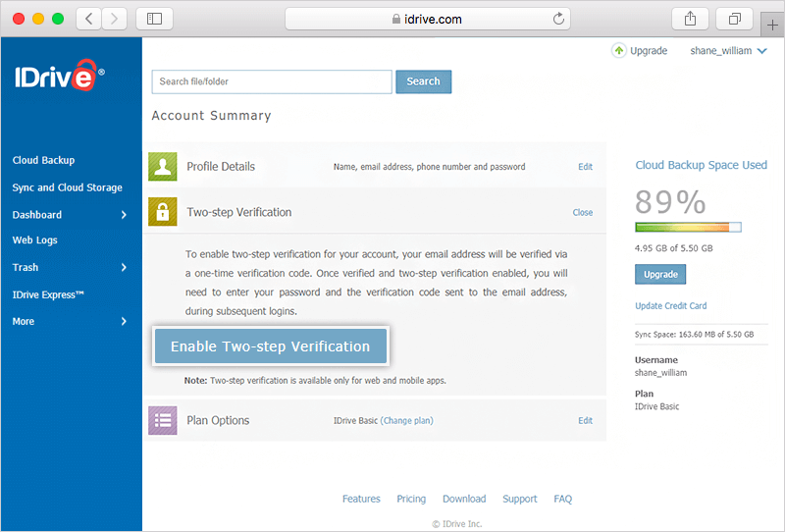This screenshot has height=532, width=785.
Task: Click the IDrive logo
Action: [59, 76]
